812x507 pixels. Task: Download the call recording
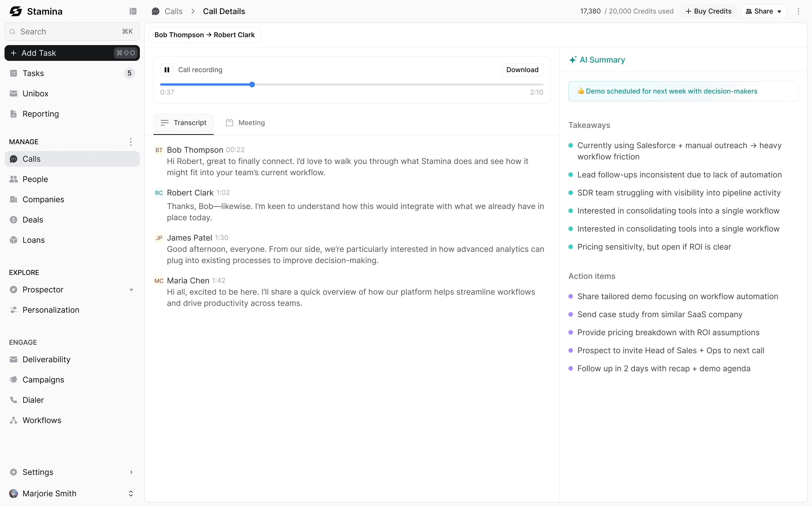pyautogui.click(x=522, y=70)
